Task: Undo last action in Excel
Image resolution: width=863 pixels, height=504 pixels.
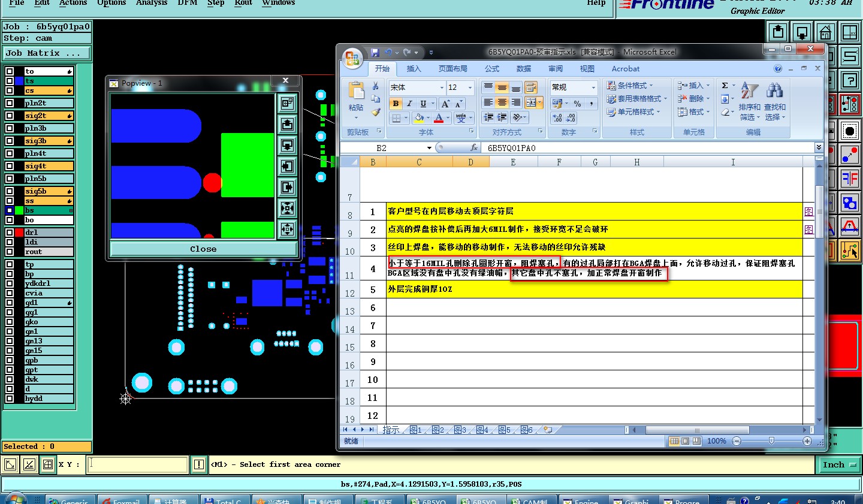Action: [388, 53]
